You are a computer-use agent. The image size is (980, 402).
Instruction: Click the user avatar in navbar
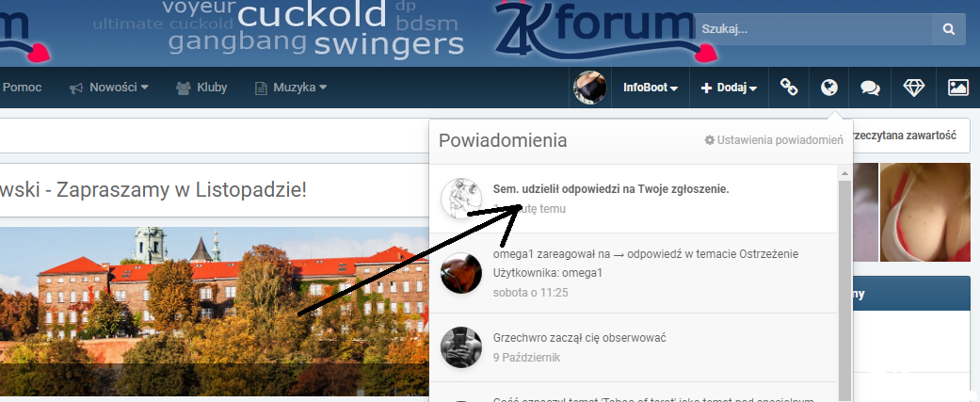point(590,88)
